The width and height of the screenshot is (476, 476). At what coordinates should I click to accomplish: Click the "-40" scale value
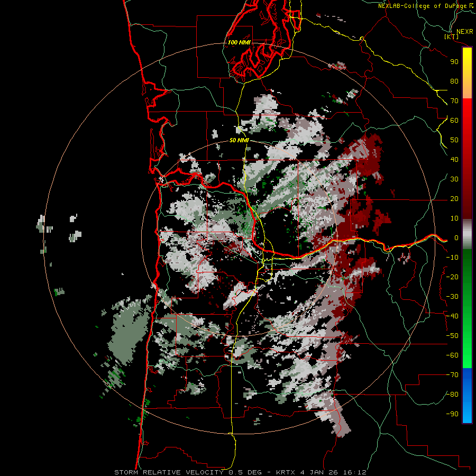452,316
